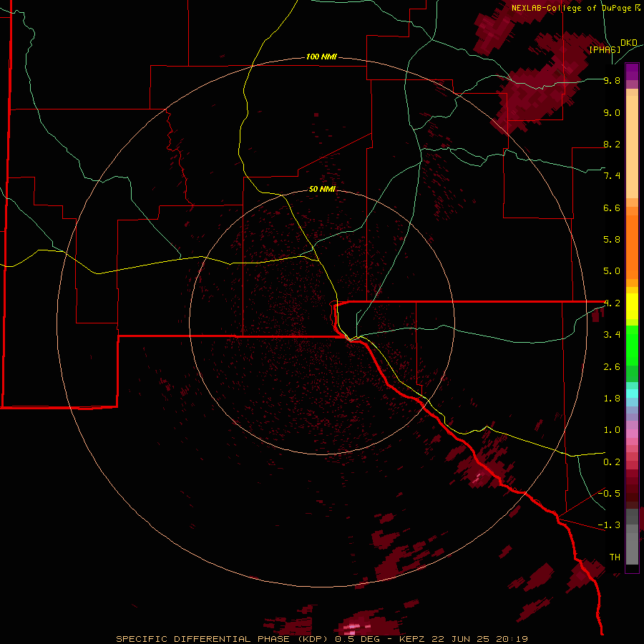Click the 100 NMI range ring label
Viewport: 644px width, 644px height.
click(x=321, y=57)
